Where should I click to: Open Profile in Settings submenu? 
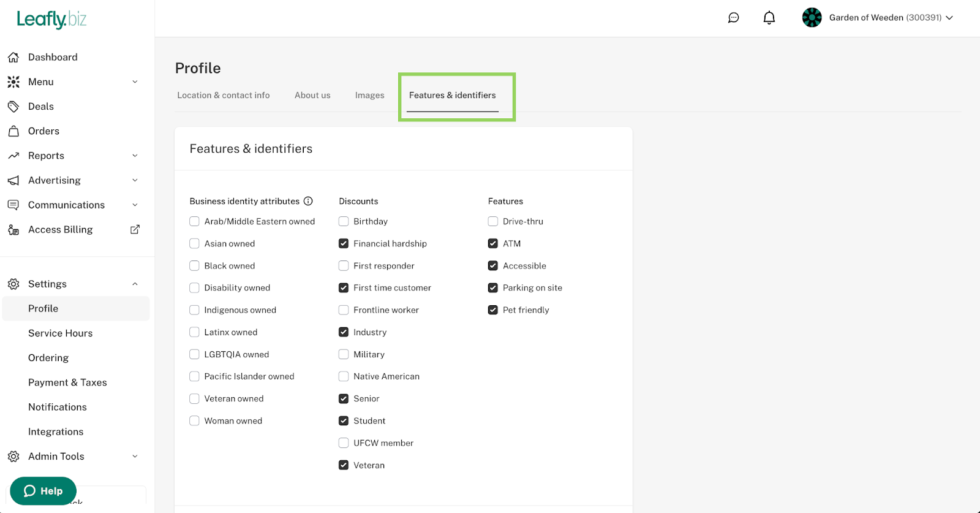click(76, 308)
